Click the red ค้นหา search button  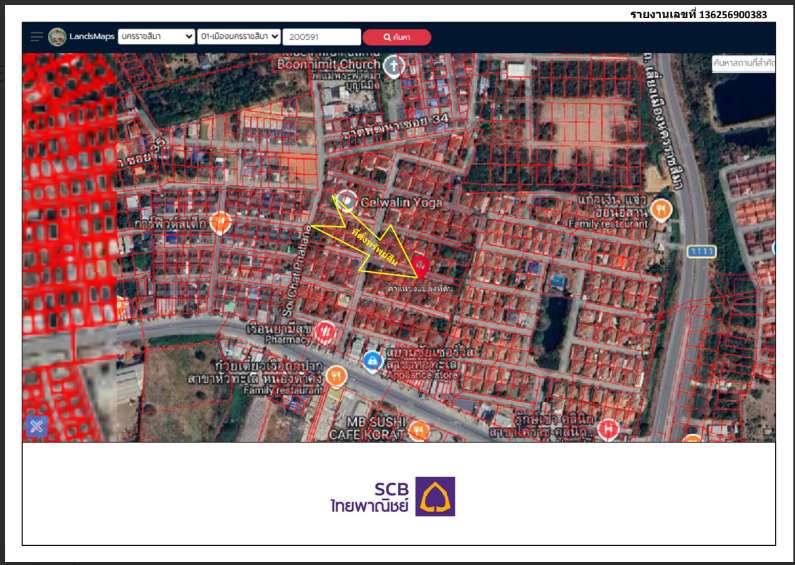tap(397, 37)
